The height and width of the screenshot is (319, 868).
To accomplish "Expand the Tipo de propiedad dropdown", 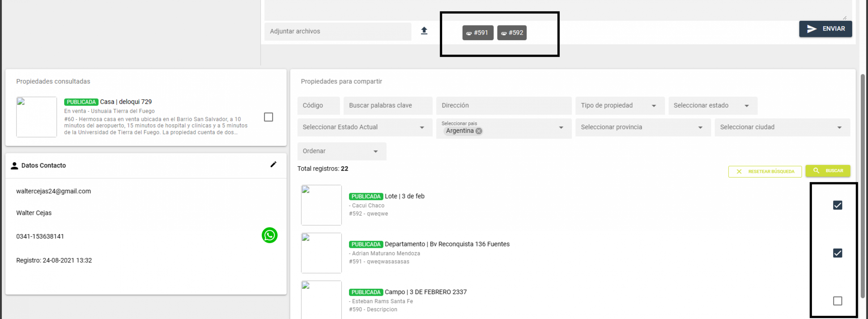I will (x=619, y=106).
